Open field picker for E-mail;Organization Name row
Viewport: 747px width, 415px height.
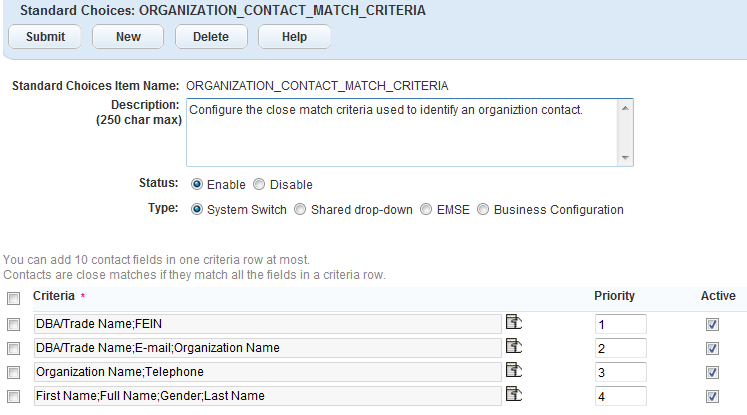514,346
